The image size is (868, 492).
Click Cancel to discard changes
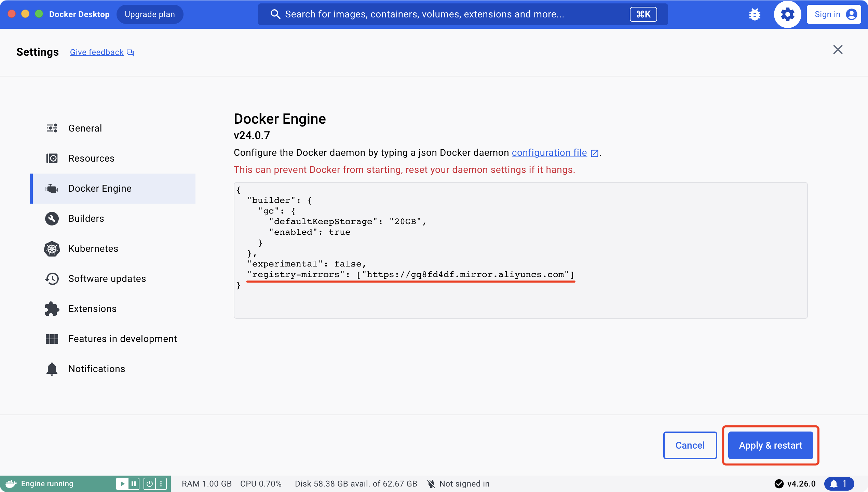(x=690, y=445)
